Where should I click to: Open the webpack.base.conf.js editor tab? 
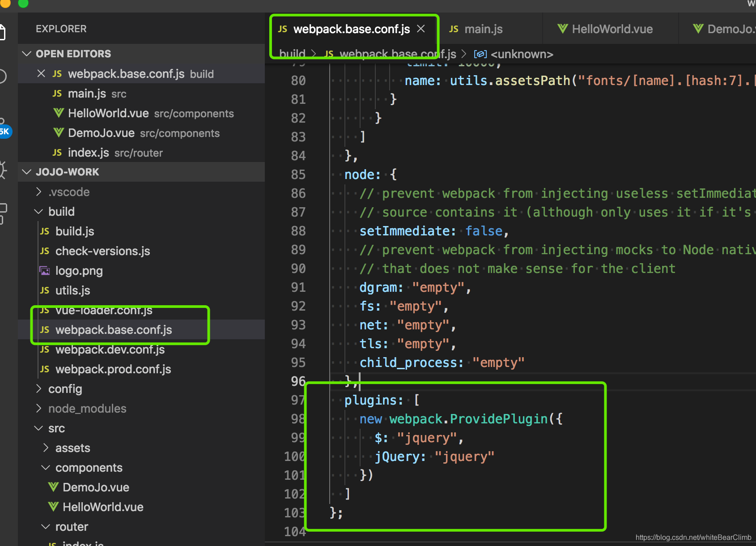(x=351, y=29)
